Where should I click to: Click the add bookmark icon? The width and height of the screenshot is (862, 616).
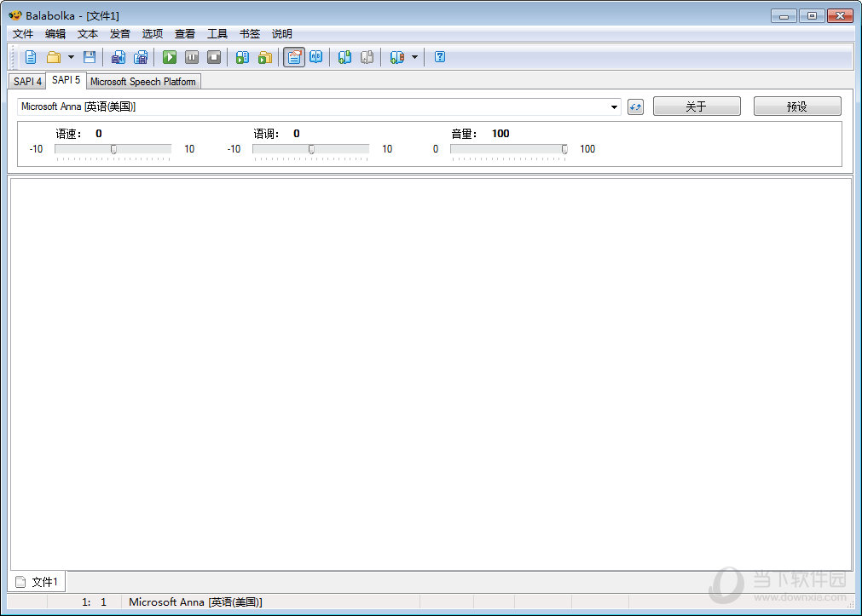tap(344, 57)
